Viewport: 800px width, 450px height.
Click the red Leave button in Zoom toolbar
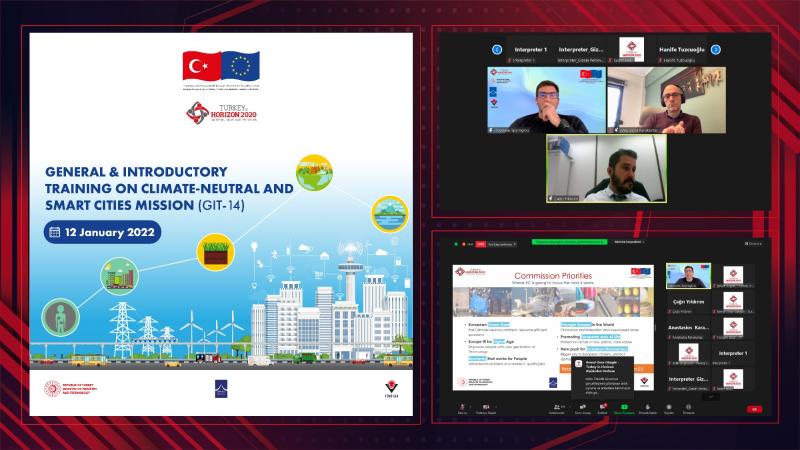coord(754,409)
